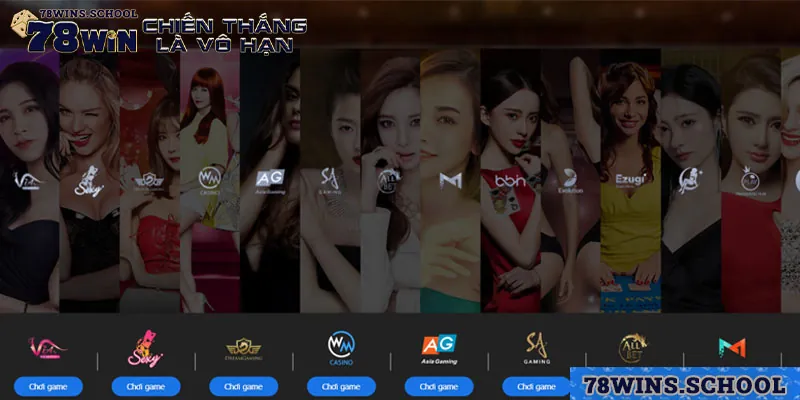Click the DreamGaming logo in the bottom provider row
800x400 pixels.
point(243,348)
